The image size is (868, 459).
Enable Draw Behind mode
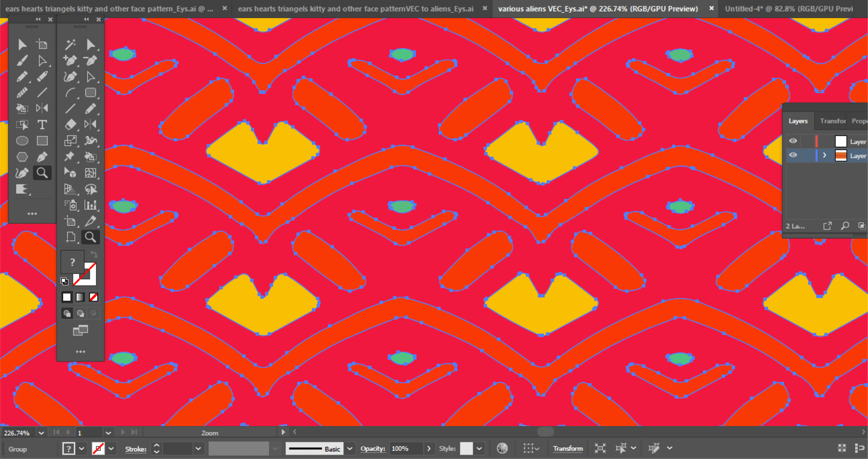click(x=80, y=313)
